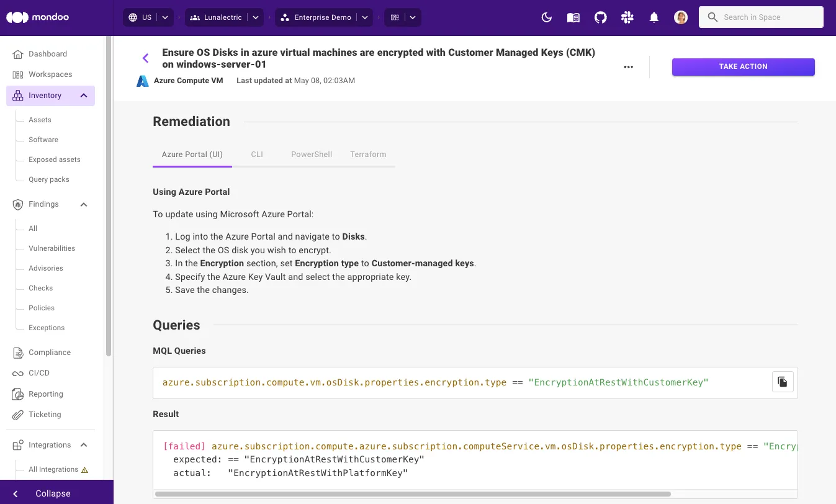Click the Ticketing paperclip icon
The height and width of the screenshot is (504, 836).
pyautogui.click(x=18, y=415)
